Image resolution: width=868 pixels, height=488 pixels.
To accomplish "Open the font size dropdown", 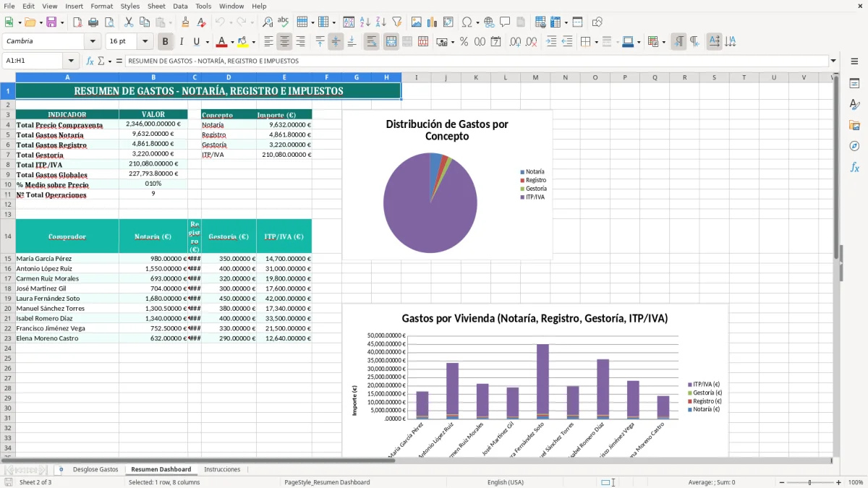I will coord(145,42).
